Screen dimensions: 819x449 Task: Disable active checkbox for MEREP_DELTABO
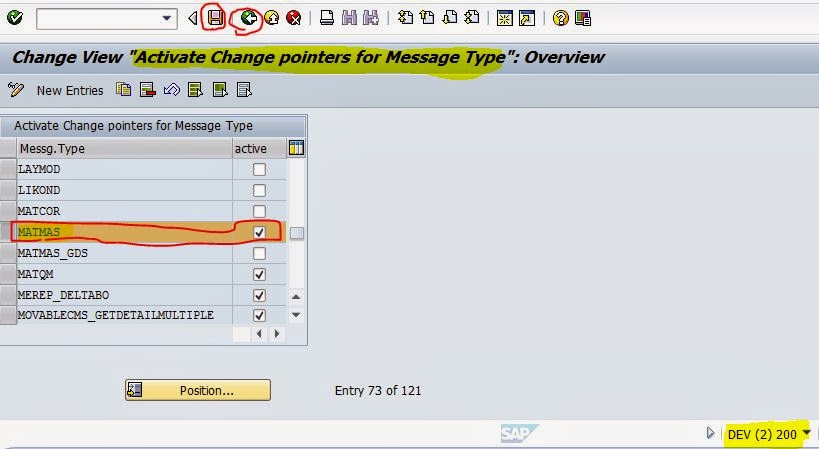(259, 295)
